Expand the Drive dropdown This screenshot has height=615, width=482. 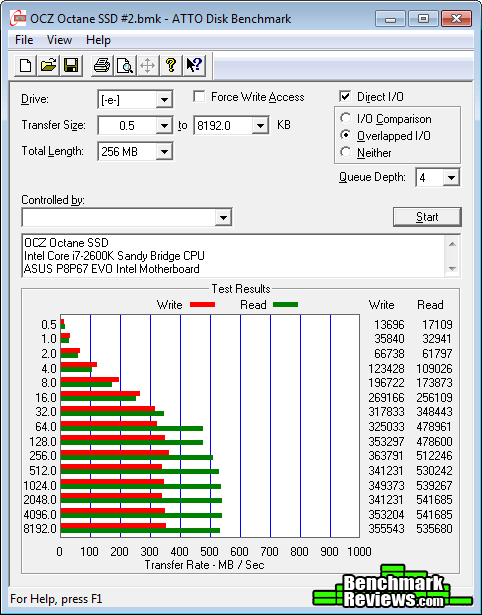coord(164,100)
